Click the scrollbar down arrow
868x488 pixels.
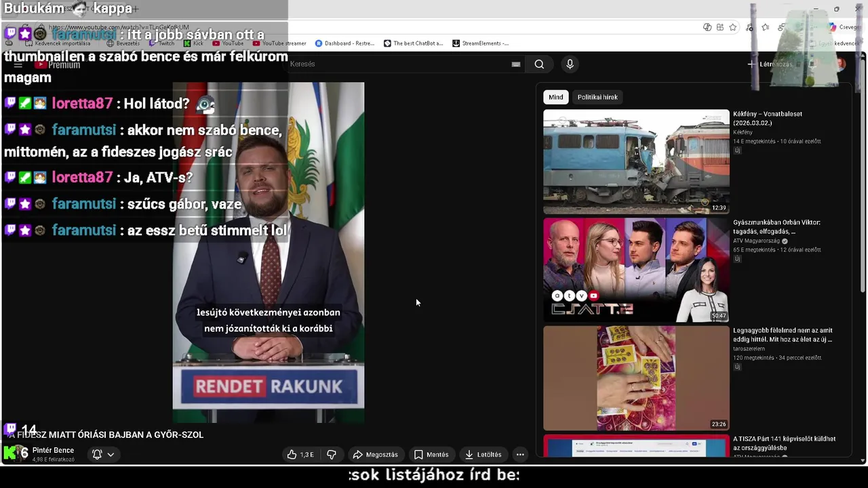863,460
